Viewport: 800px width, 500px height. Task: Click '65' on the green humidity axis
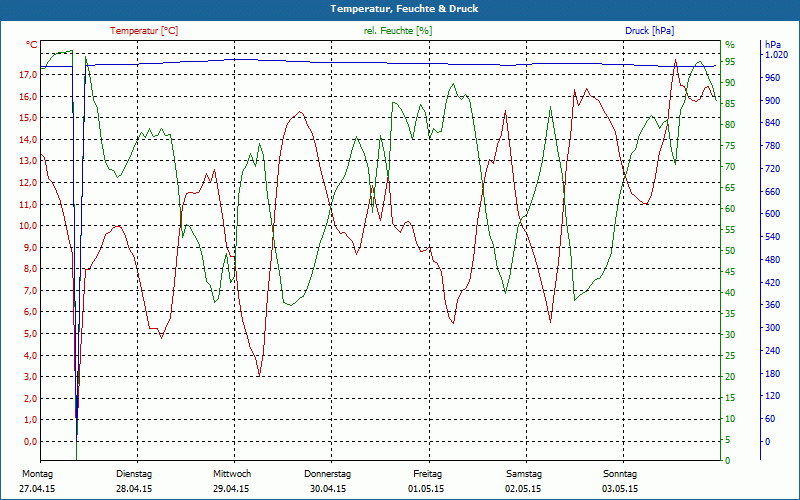(x=730, y=188)
